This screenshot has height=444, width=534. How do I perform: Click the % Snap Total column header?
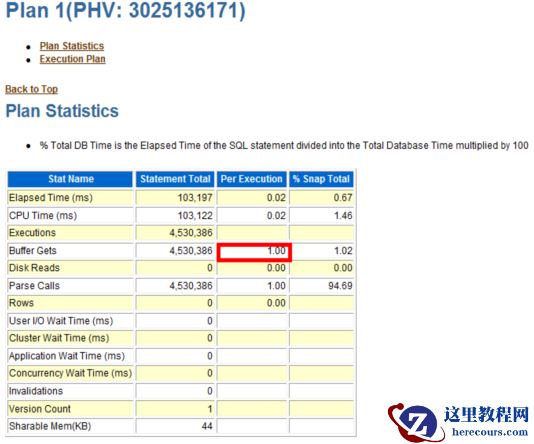tap(321, 179)
